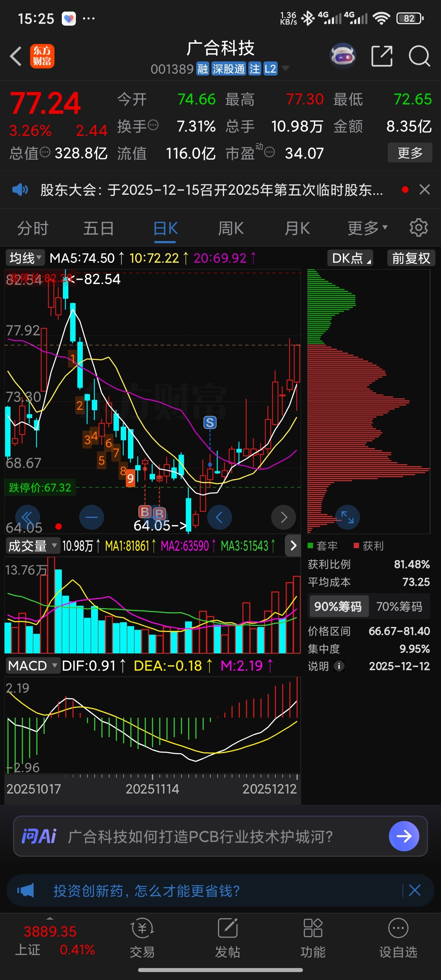Open the 投资创新药 promo link
The width and height of the screenshot is (441, 980).
point(146,891)
